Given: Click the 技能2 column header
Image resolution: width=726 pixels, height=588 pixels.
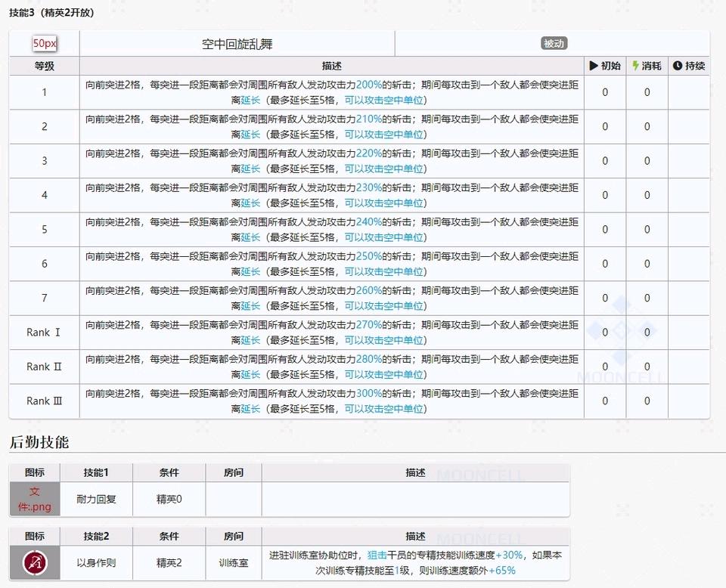Looking at the screenshot, I should point(96,536).
